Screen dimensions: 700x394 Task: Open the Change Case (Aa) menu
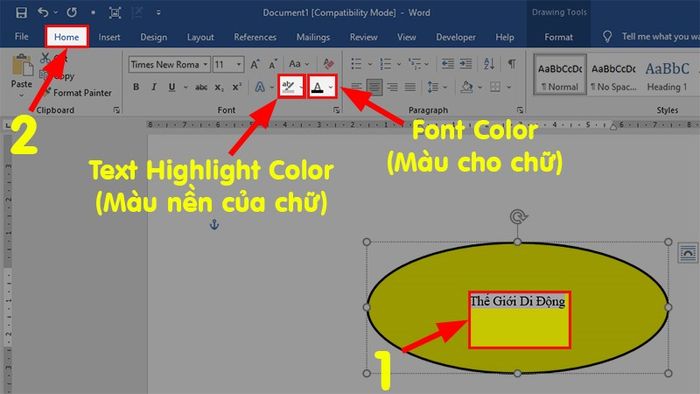tap(299, 64)
